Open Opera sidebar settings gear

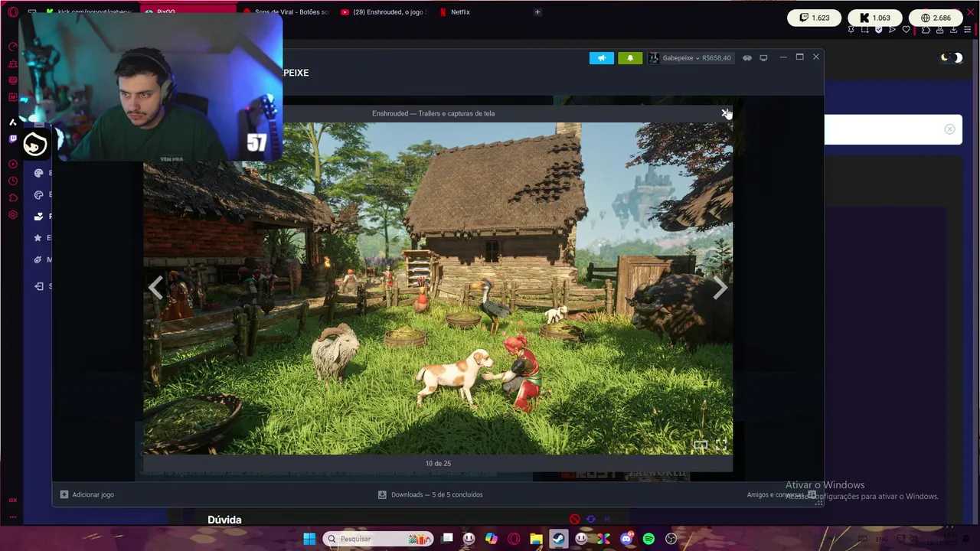click(12, 215)
